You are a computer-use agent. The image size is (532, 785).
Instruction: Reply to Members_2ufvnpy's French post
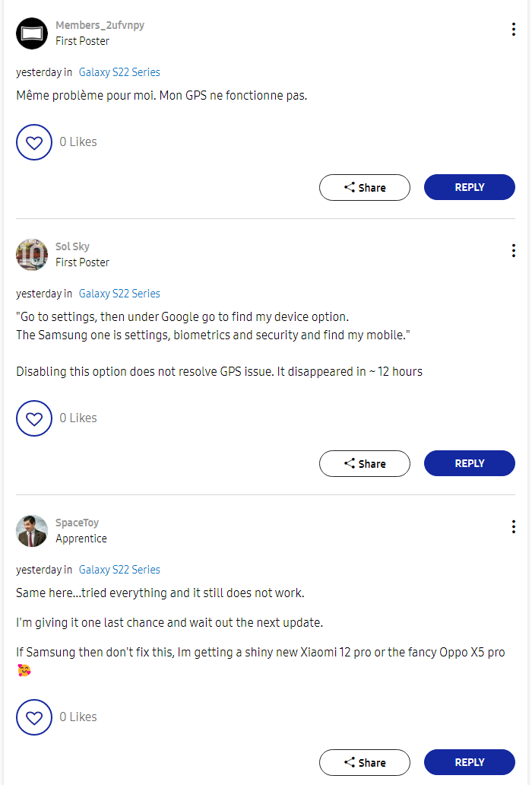(469, 187)
